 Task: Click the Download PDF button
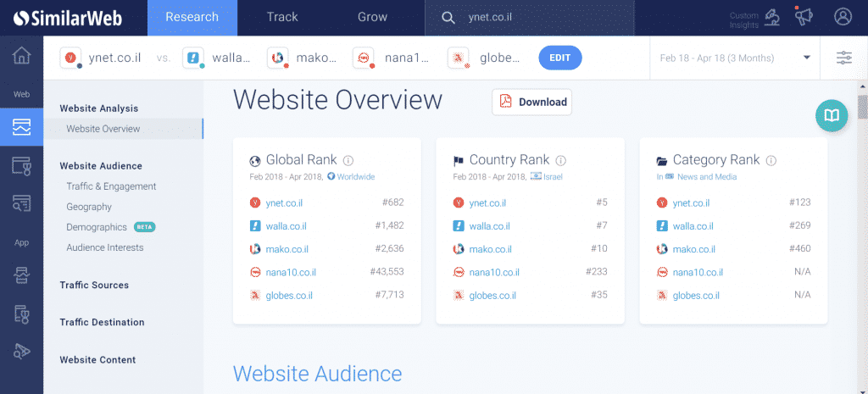[x=532, y=102]
